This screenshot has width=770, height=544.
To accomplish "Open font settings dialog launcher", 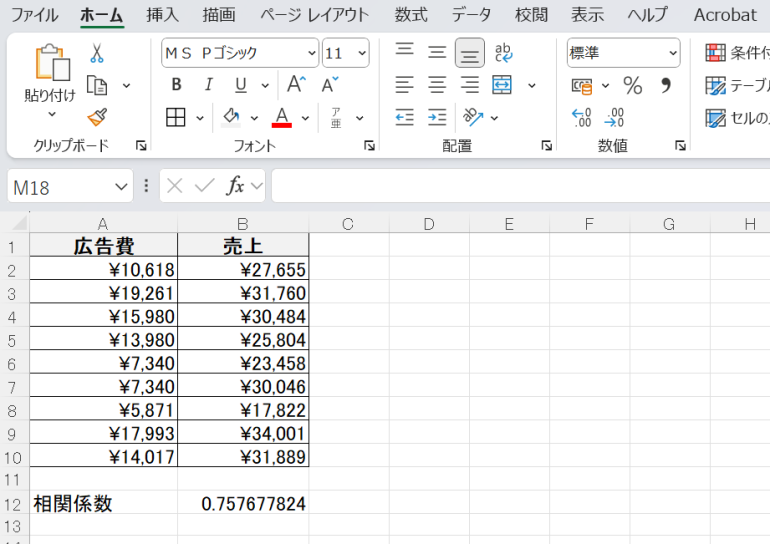I will (369, 145).
